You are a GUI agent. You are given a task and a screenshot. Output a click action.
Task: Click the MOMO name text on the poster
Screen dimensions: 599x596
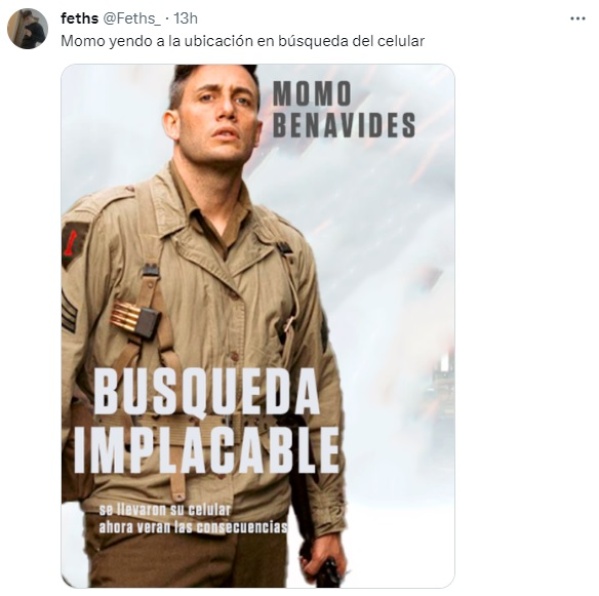[312, 94]
